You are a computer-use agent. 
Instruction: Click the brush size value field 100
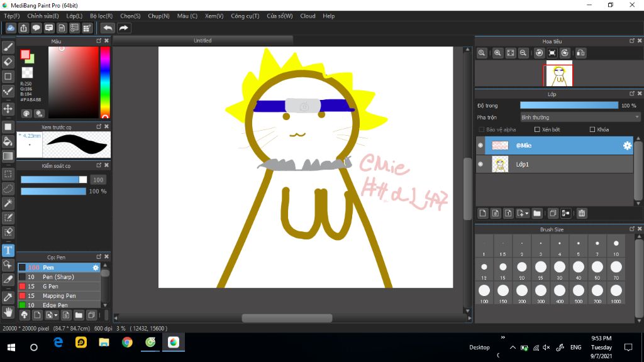point(98,180)
